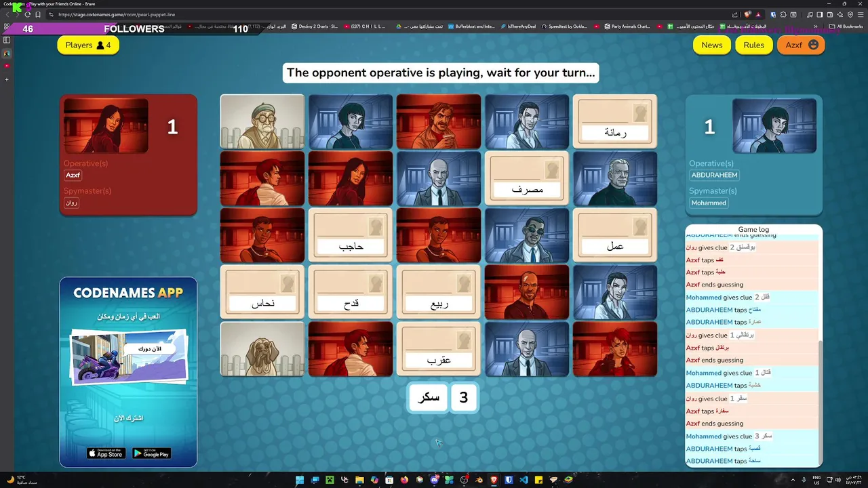Tap the حاجب word card

(x=351, y=235)
